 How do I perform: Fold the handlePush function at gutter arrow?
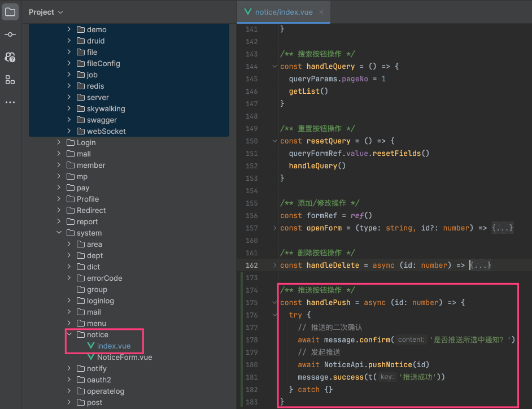pos(275,303)
